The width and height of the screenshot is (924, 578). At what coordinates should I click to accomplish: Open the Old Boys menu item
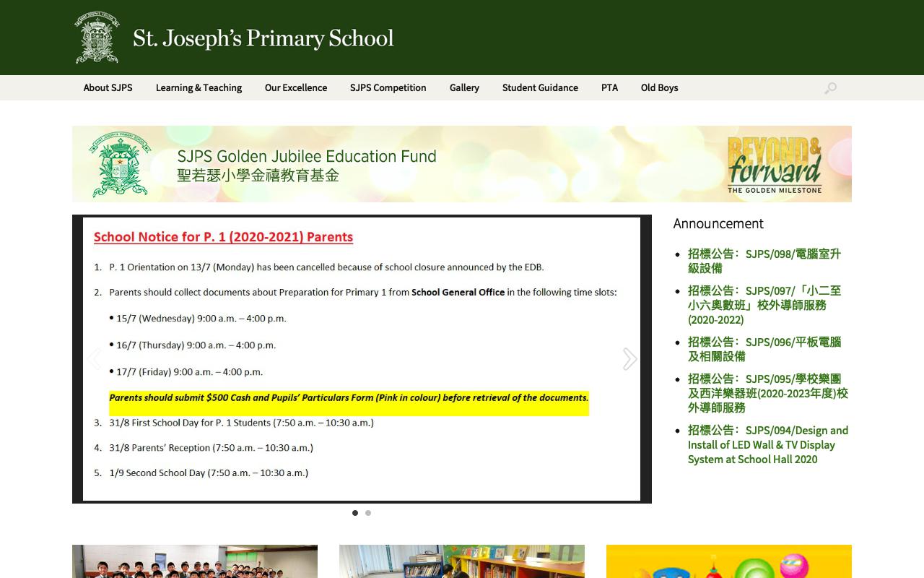click(x=659, y=88)
